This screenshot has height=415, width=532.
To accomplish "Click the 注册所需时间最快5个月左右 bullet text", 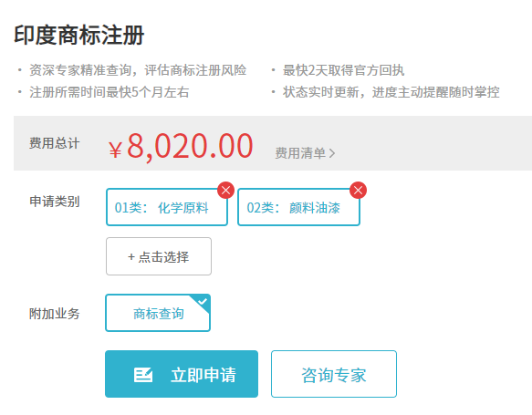I will tap(110, 92).
